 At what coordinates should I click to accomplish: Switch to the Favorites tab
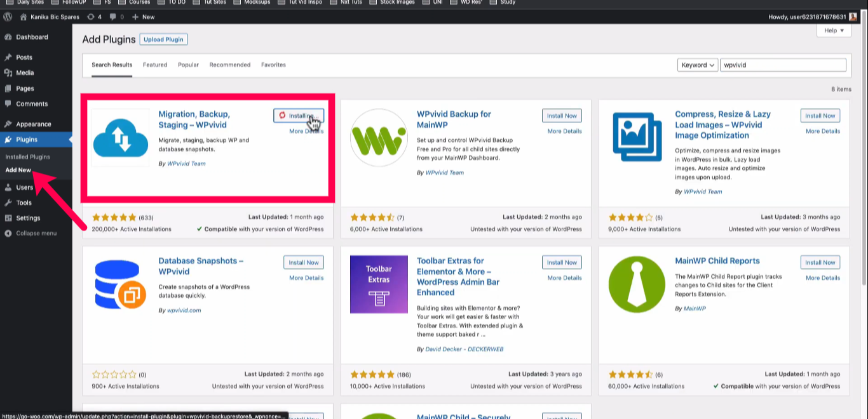273,65
